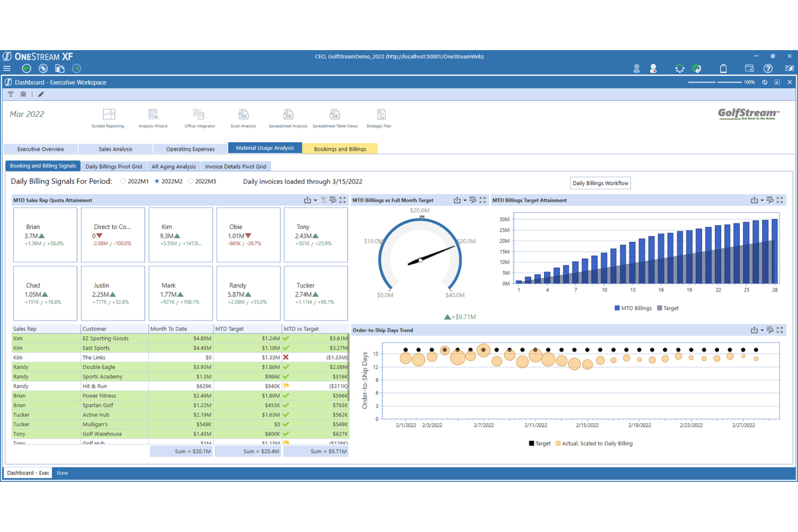
Task: Select Kim's quota attainment card
Action: tap(181, 235)
